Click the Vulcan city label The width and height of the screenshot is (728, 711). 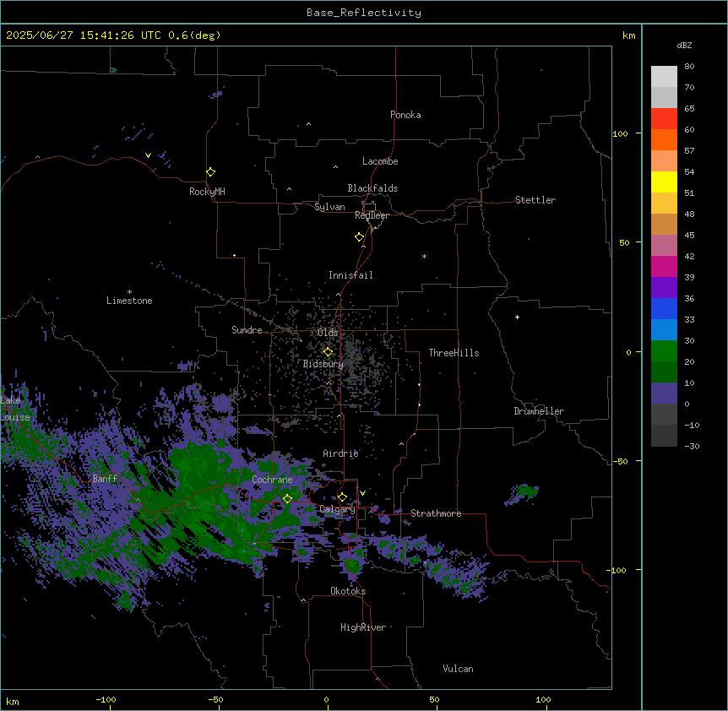coord(459,669)
